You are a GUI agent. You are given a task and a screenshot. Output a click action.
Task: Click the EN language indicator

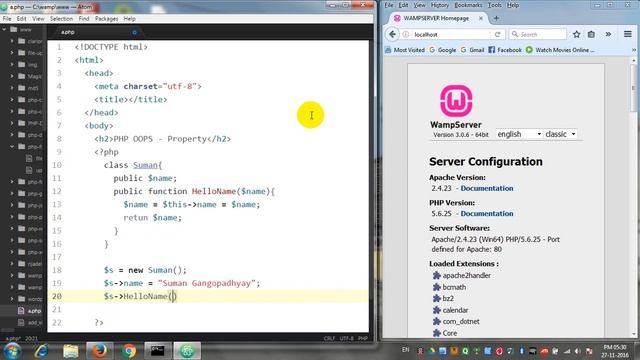pos(405,350)
